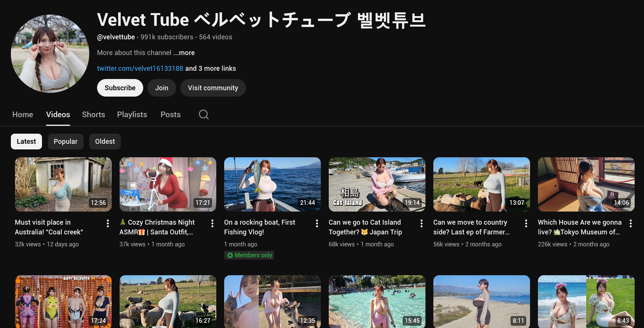Click "56k views" under country side video
This screenshot has height=328, width=644.
(x=446, y=244)
